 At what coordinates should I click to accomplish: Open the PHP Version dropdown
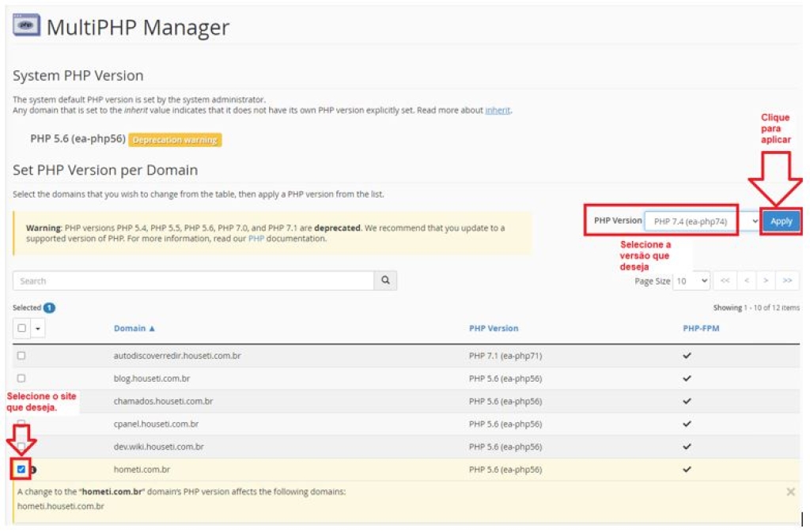point(702,221)
